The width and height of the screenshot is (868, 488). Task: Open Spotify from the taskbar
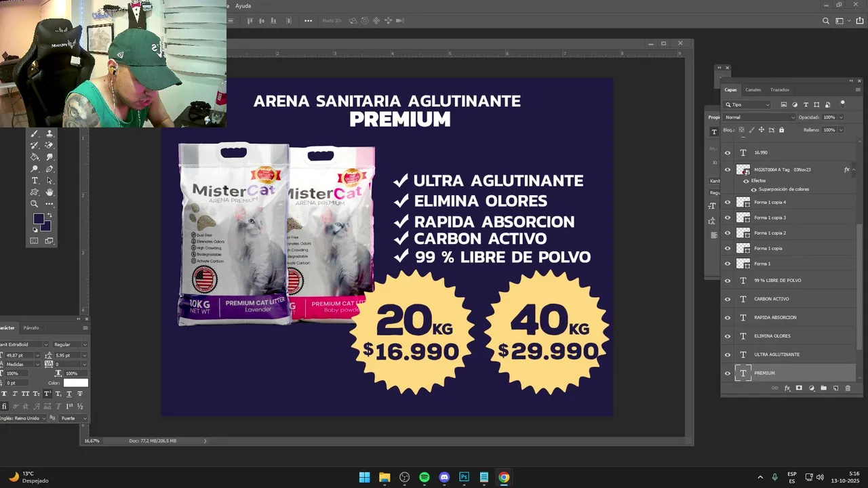(424, 477)
